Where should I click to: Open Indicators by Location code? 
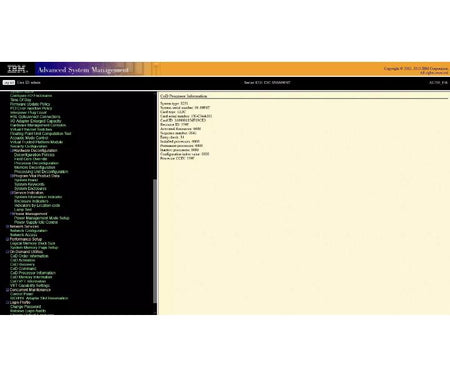[x=37, y=205]
